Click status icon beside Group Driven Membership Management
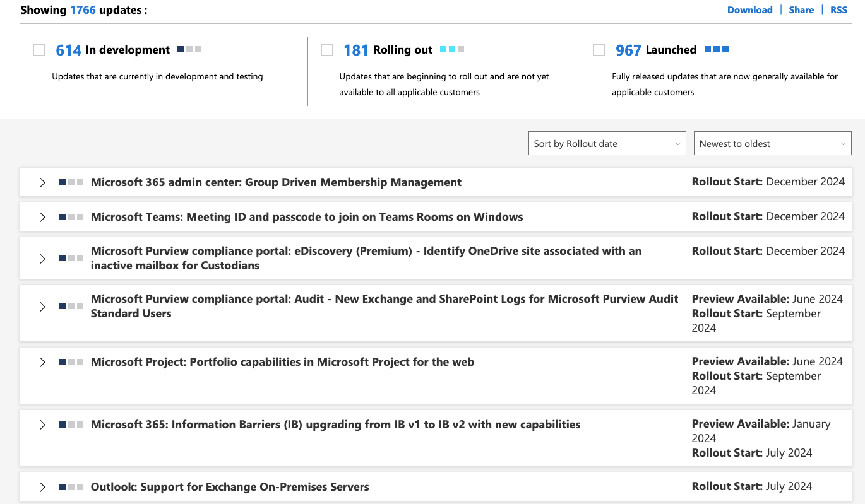Image resolution: width=865 pixels, height=504 pixels. (x=71, y=182)
